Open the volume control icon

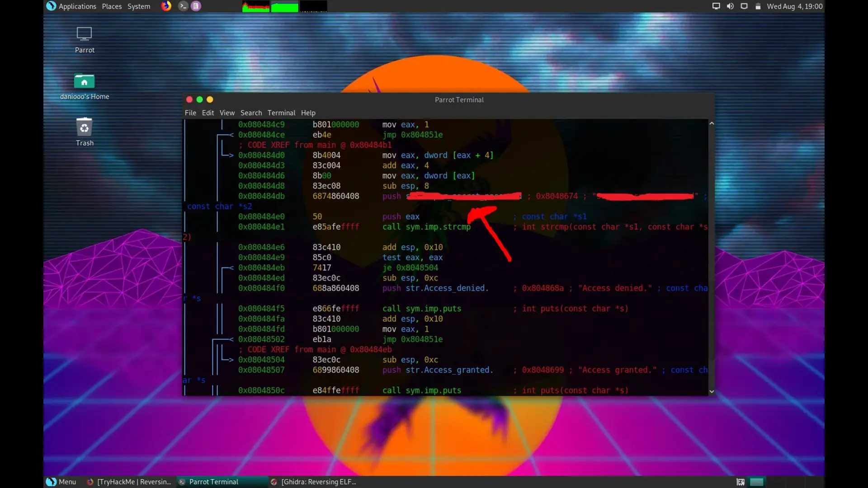[730, 6]
